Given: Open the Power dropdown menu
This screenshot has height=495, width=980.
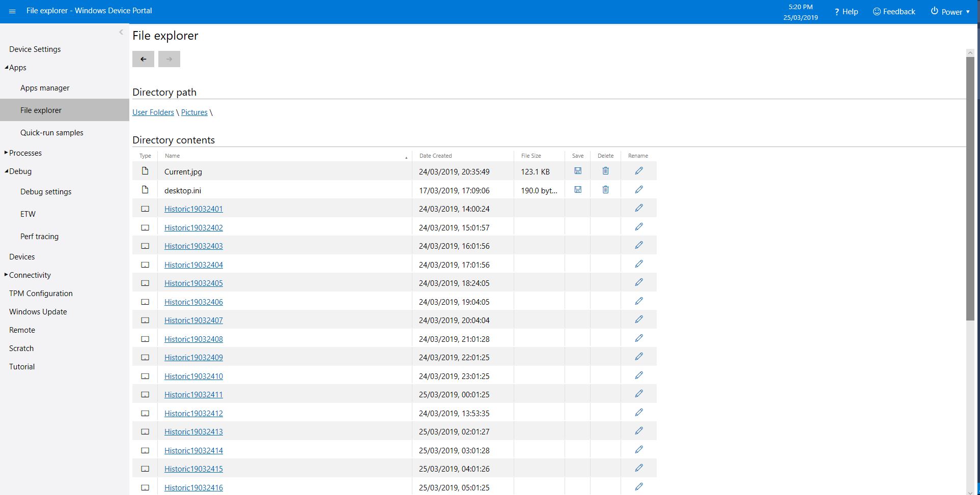Looking at the screenshot, I should tap(950, 12).
